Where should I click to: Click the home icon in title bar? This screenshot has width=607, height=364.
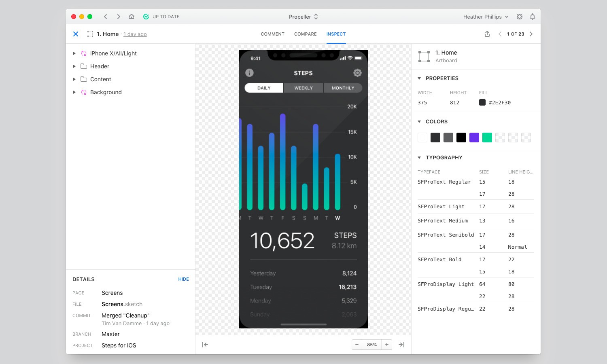coord(132,17)
